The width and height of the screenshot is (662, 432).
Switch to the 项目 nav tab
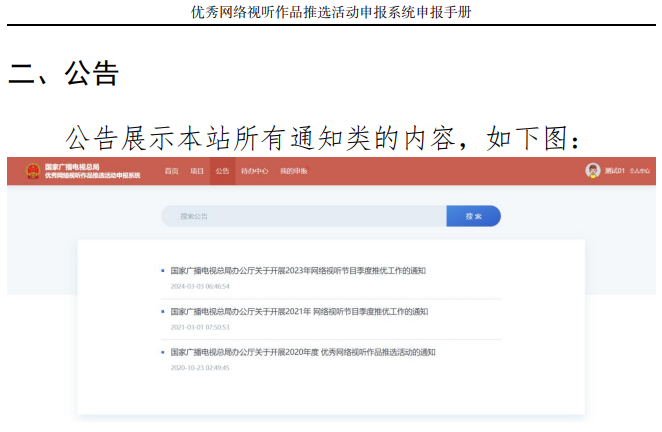(x=197, y=171)
